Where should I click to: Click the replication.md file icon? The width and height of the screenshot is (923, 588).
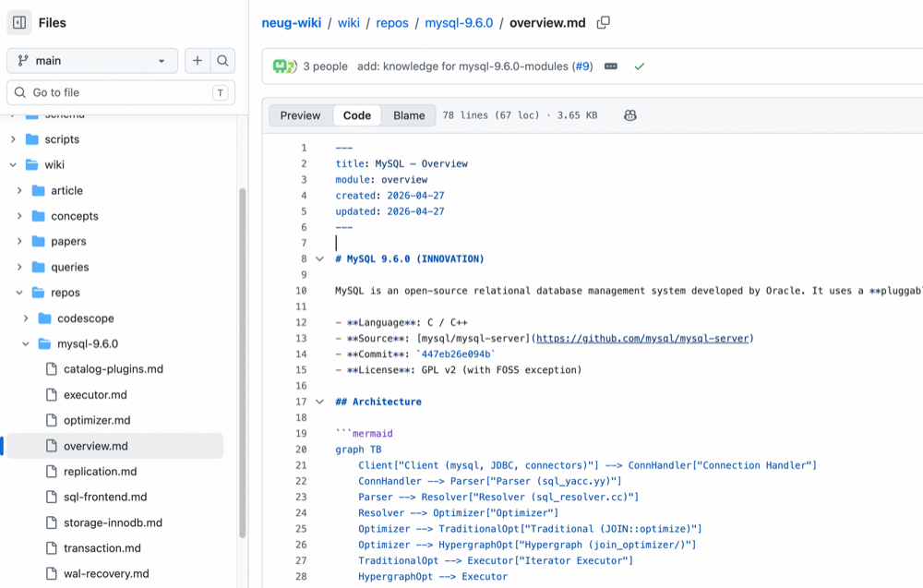click(x=52, y=472)
